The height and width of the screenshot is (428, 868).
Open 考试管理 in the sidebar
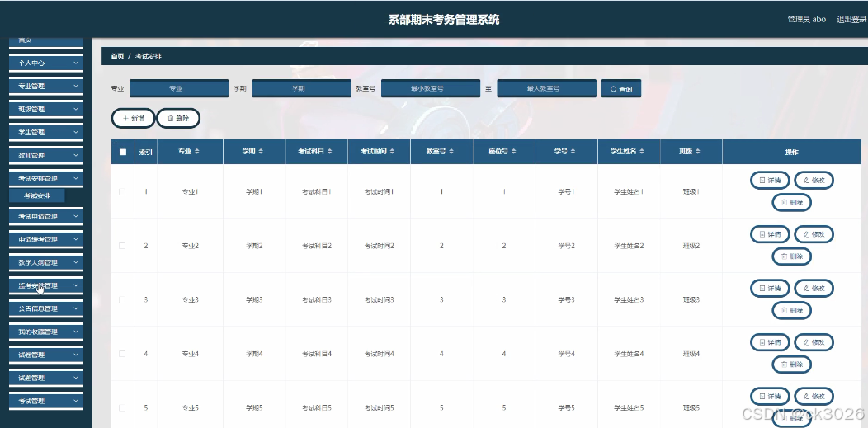point(46,401)
